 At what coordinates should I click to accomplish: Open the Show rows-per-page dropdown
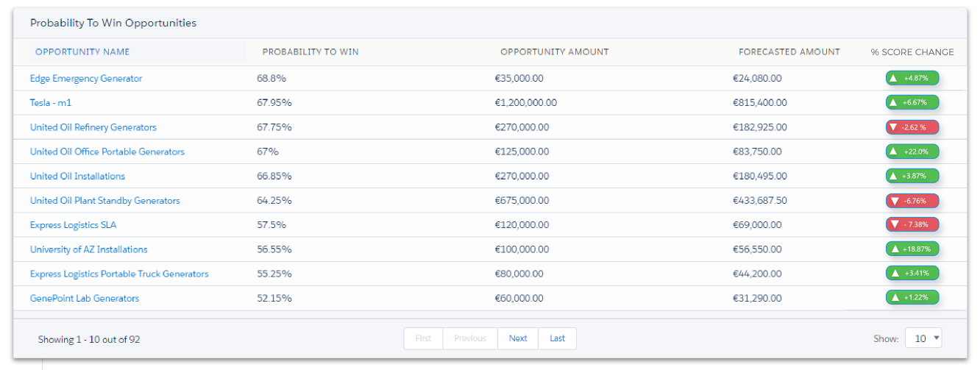click(923, 338)
